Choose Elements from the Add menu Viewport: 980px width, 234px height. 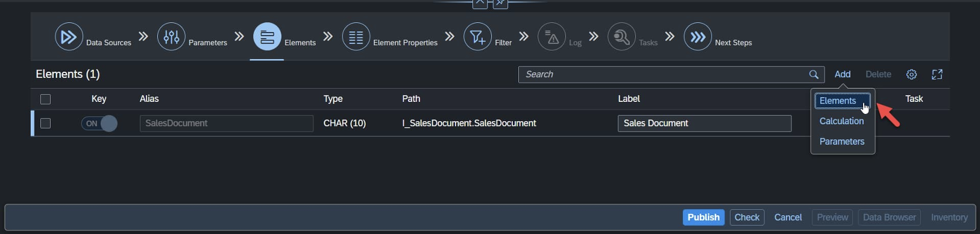tap(843, 101)
